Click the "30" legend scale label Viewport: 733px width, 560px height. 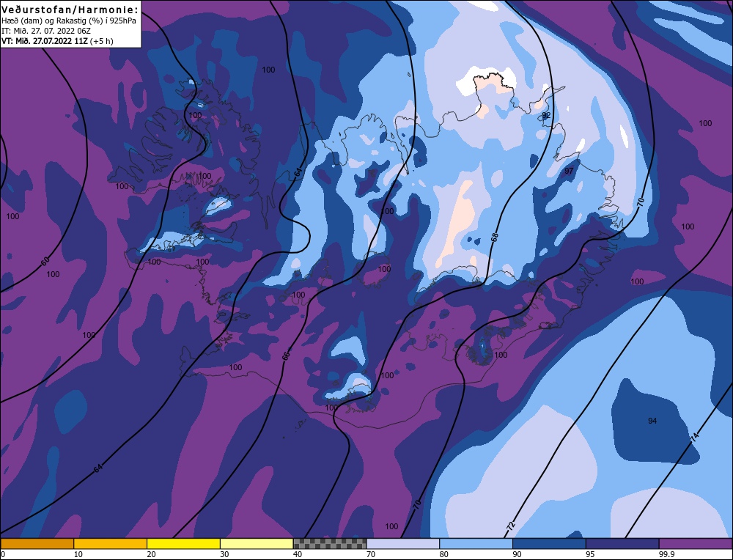click(x=224, y=554)
